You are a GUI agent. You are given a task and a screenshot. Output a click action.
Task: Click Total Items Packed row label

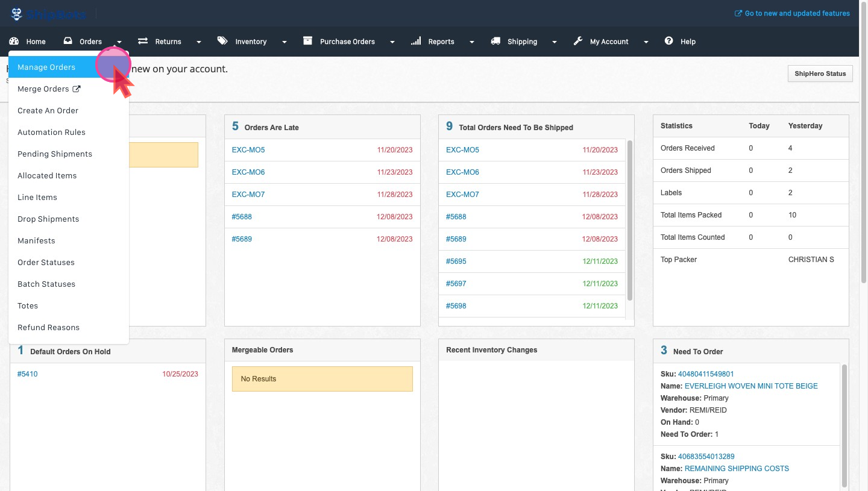691,215
